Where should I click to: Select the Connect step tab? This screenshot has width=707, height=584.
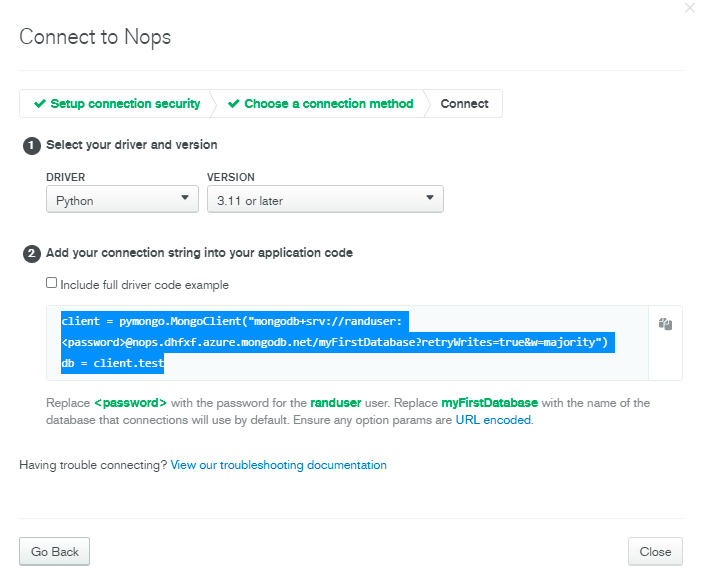[464, 103]
